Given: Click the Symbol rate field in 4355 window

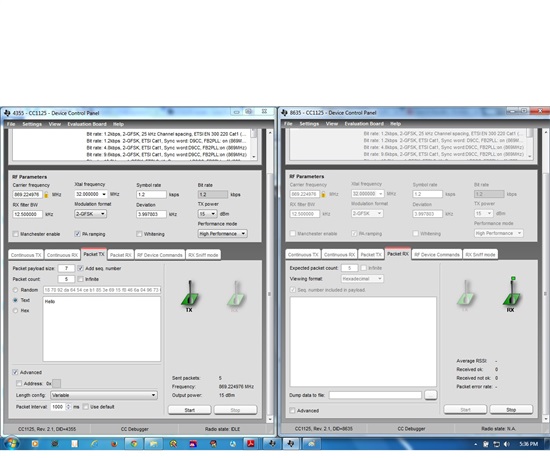Looking at the screenshot, I should coord(152,195).
